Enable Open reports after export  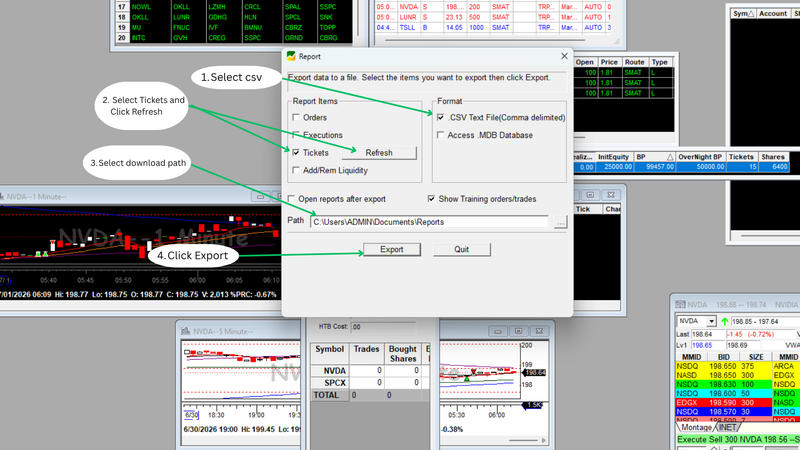pyautogui.click(x=291, y=199)
